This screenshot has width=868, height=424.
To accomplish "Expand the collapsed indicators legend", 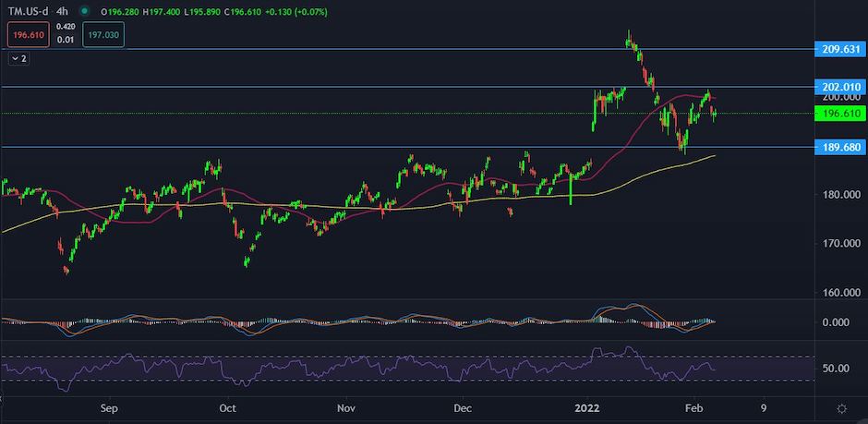I will [18, 58].
